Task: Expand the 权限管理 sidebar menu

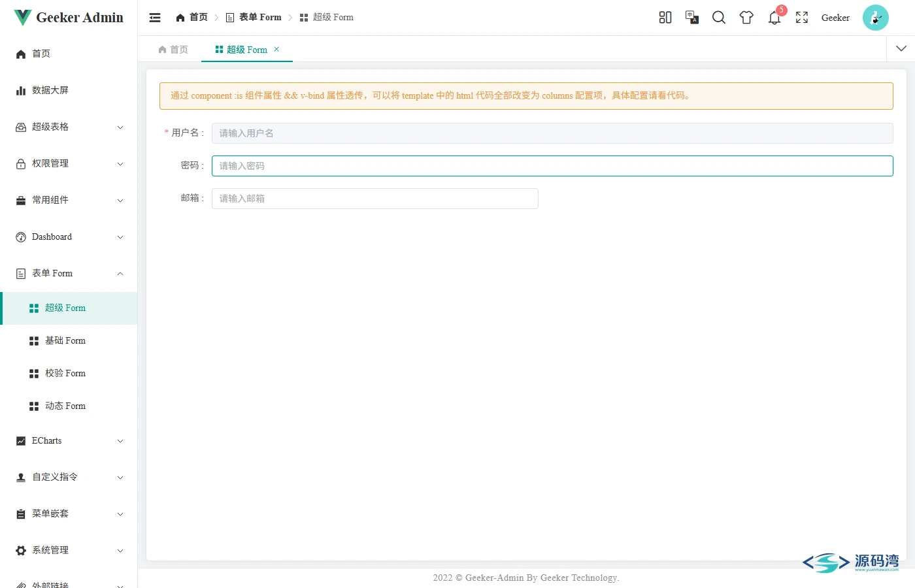Action: [69, 163]
